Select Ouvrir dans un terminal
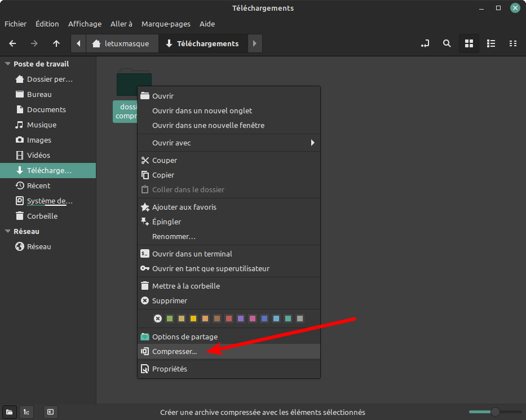 229,254
